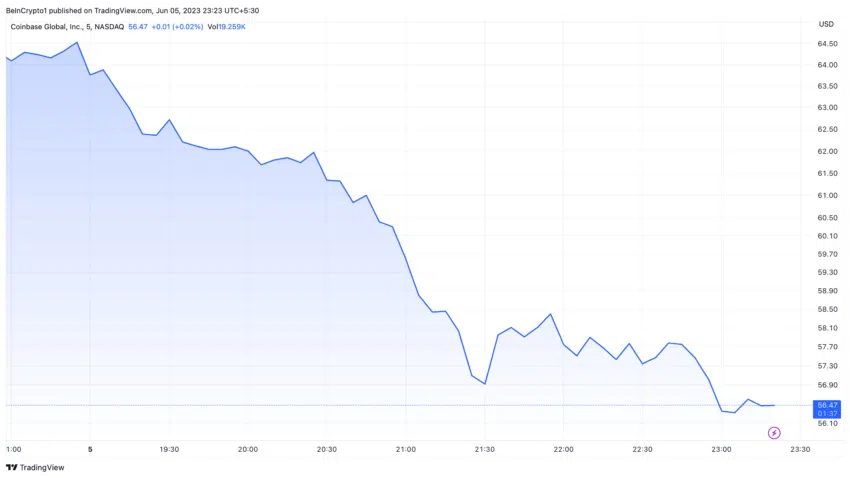Click the Vol 19.259K volume readout

226,26
